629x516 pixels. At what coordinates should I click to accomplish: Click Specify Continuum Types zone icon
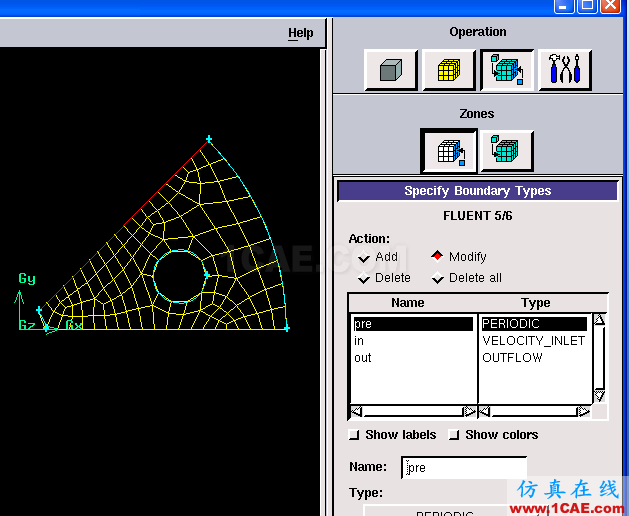tap(506, 151)
